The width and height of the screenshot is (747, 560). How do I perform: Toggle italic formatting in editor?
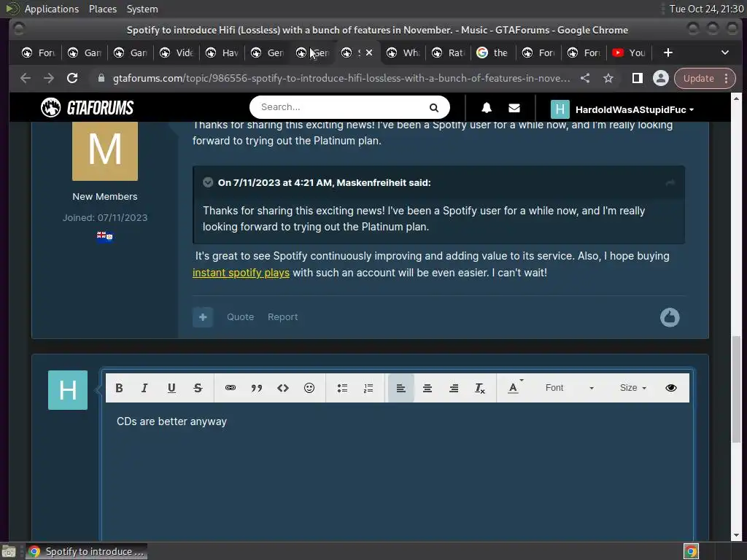click(144, 388)
